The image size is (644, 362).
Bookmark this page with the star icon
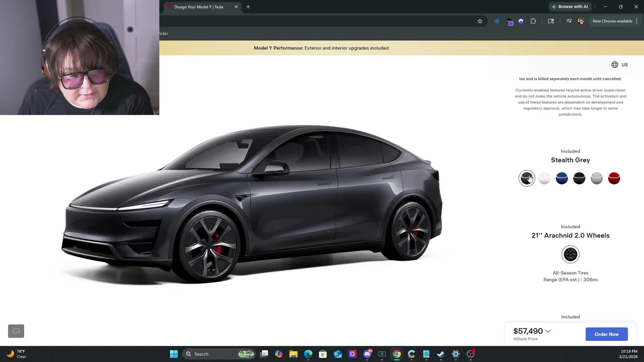click(480, 21)
